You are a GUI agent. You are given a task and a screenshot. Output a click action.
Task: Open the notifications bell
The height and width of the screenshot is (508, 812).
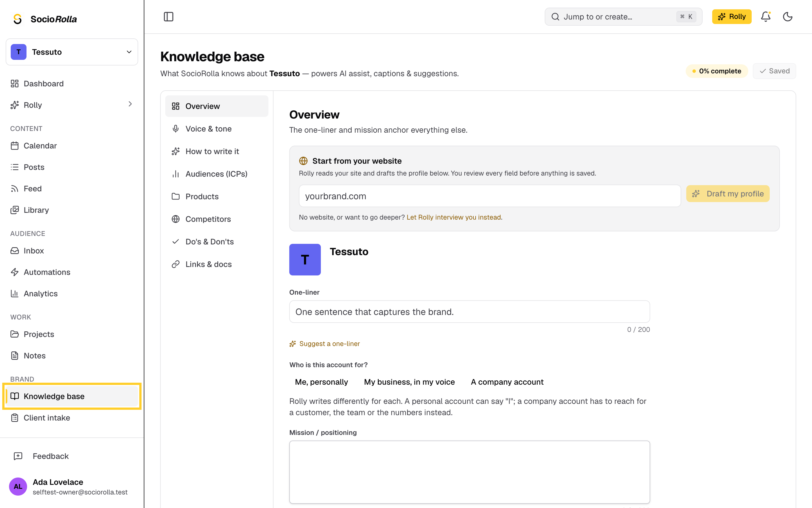tap(766, 16)
